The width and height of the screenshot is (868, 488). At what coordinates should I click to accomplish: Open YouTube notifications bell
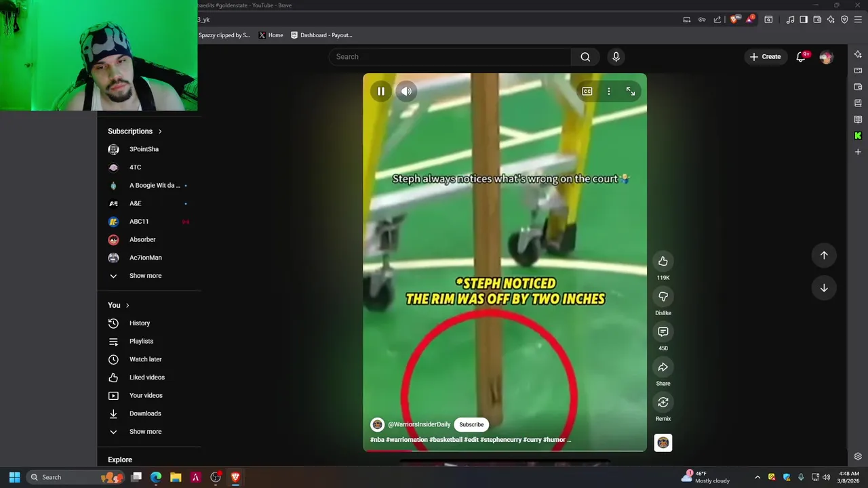pos(801,57)
